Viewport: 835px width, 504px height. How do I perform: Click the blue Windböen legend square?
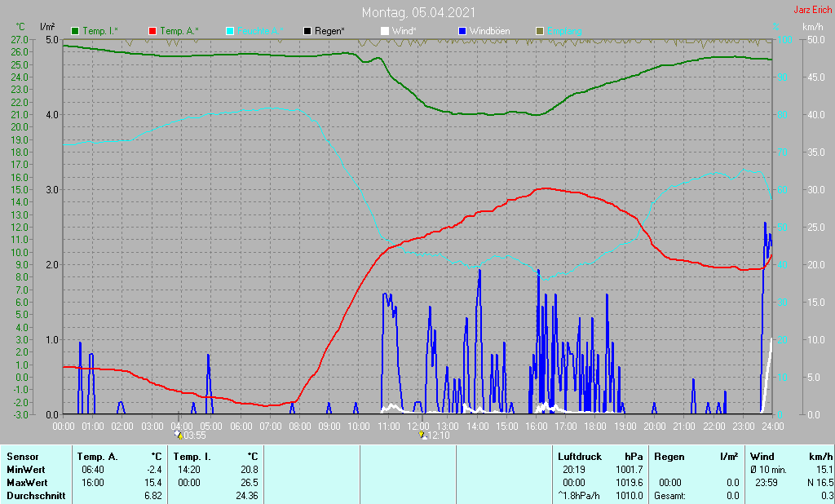click(462, 31)
